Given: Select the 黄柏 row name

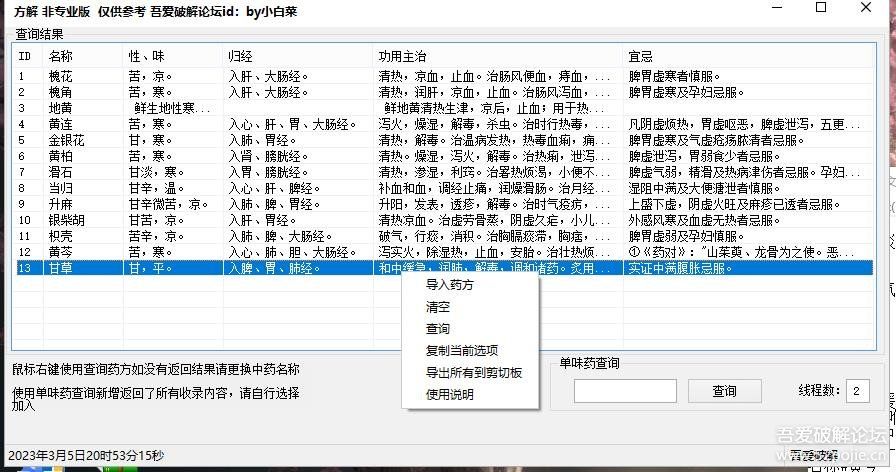Looking at the screenshot, I should click(x=61, y=156).
